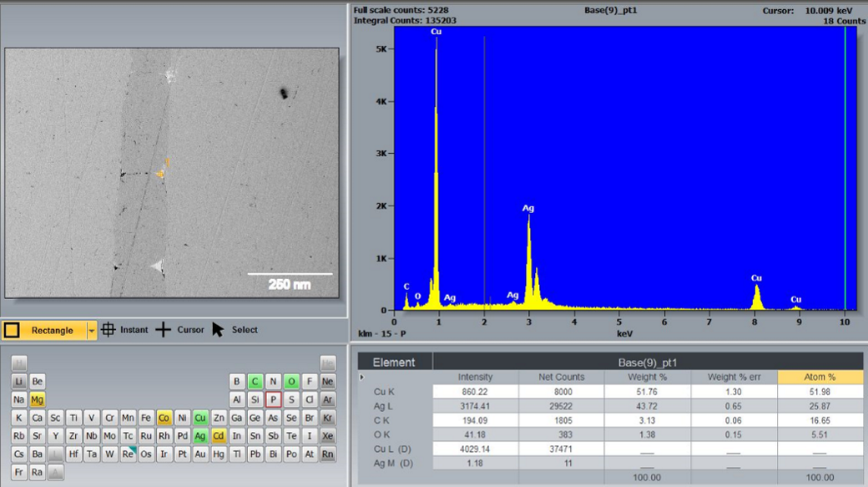This screenshot has width=868, height=487.
Task: Click the tall Cu peak label in spectrum
Action: click(437, 32)
